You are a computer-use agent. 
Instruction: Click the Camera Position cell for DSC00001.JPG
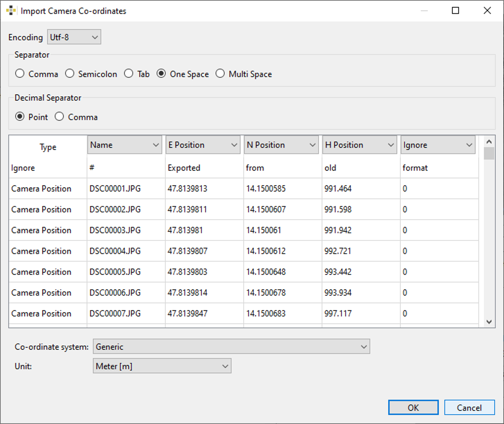coord(48,188)
